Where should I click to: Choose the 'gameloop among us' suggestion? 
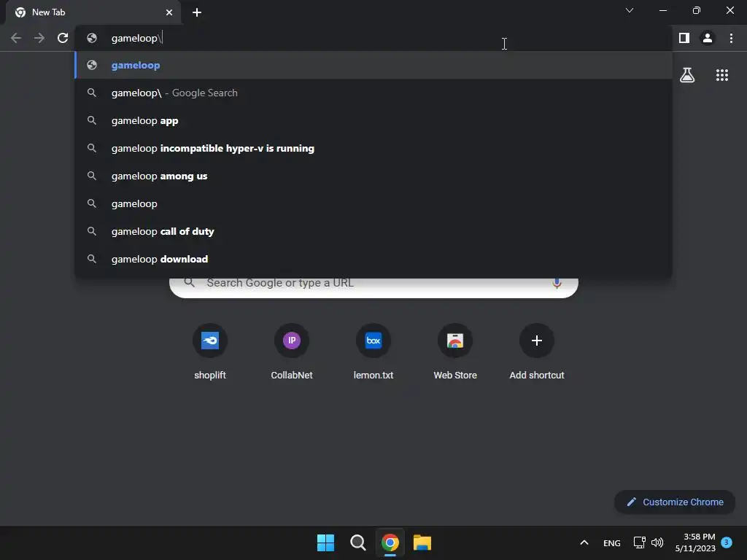373,176
